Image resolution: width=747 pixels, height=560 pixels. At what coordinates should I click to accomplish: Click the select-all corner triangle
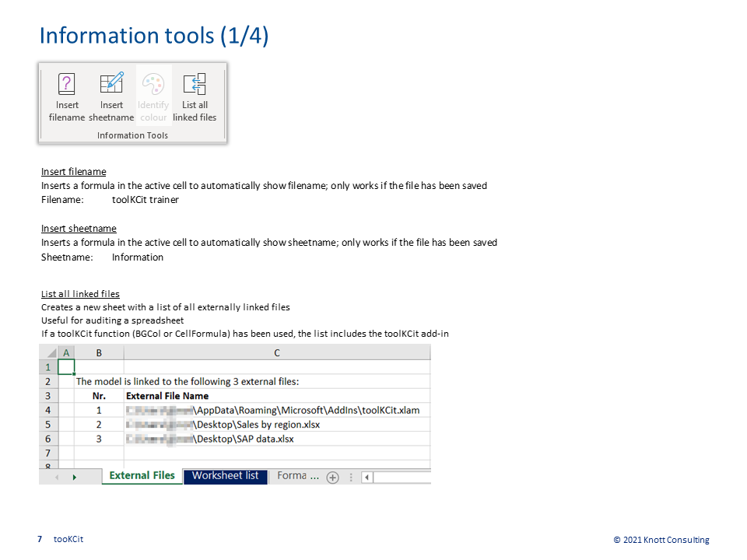tap(52, 353)
